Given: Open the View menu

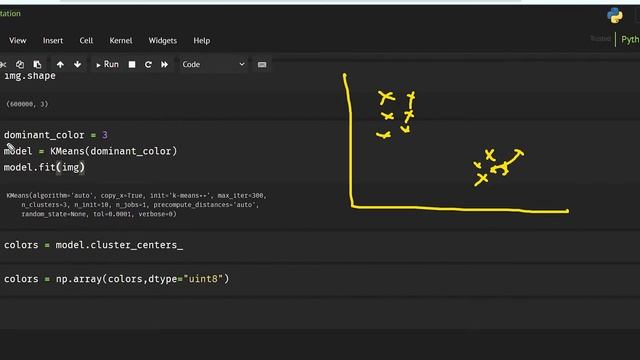Looking at the screenshot, I should pyautogui.click(x=18, y=40).
